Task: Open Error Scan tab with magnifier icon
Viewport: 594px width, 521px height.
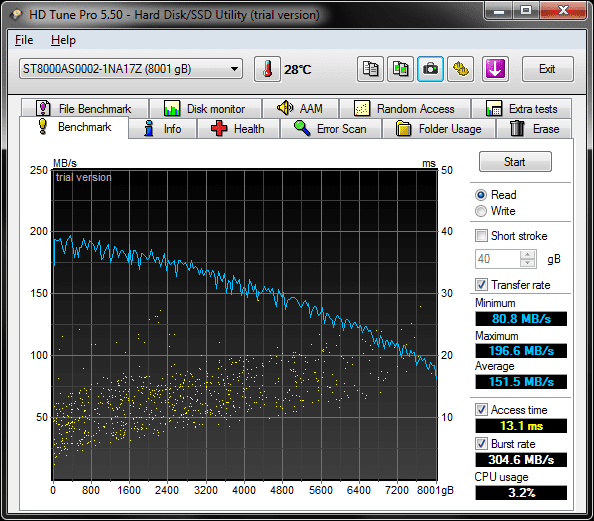Action: pos(331,129)
